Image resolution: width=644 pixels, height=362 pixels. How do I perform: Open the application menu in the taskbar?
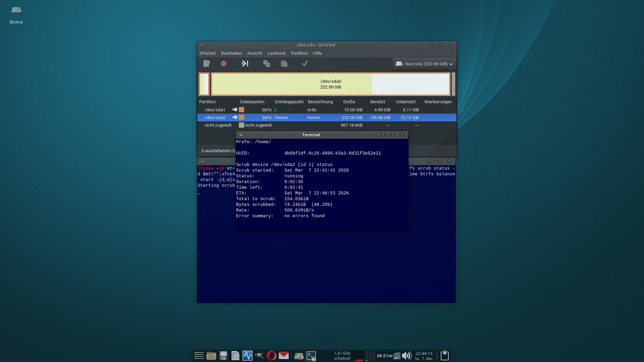(199, 356)
